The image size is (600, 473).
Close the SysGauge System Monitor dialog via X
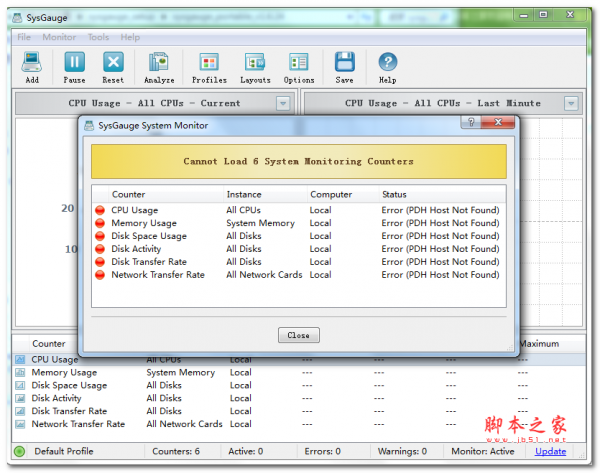click(498, 122)
